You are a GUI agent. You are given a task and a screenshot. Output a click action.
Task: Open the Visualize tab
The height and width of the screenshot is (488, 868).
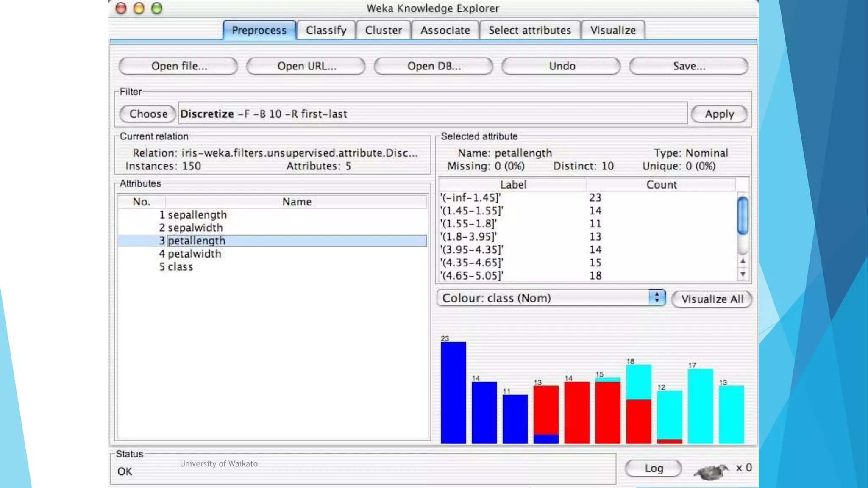[613, 30]
